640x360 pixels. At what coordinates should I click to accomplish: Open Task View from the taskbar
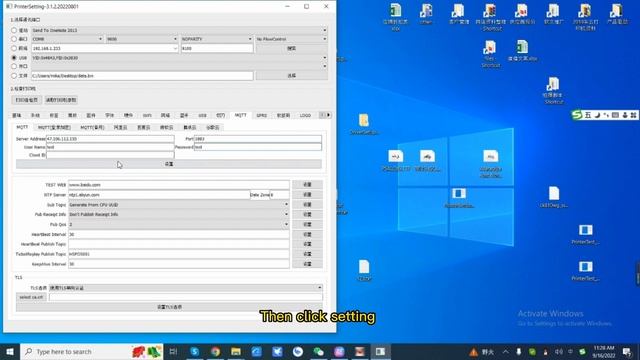pos(173,351)
